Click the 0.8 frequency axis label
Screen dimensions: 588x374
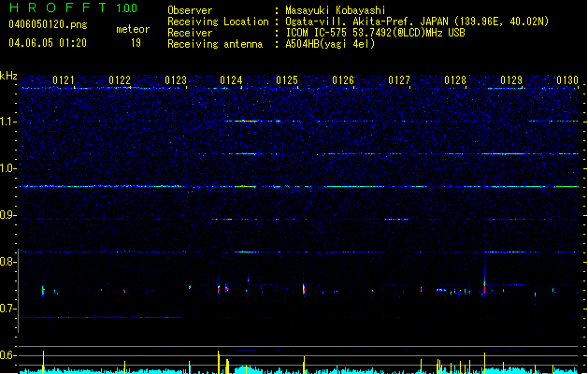pos(8,262)
